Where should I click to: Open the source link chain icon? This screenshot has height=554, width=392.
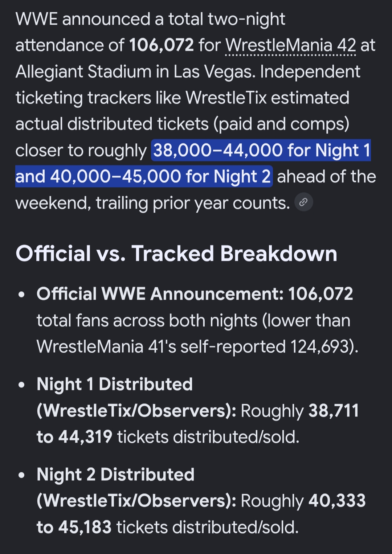303,202
